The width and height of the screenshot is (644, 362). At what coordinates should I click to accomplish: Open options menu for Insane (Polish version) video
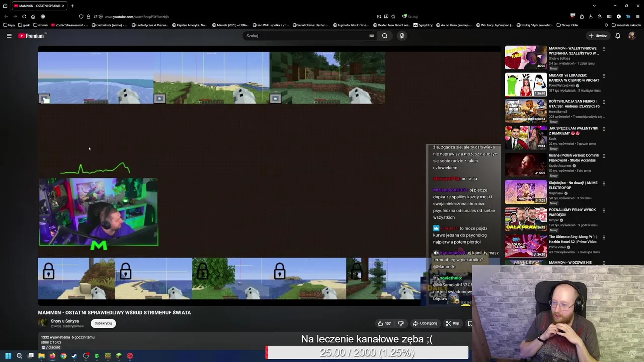[x=604, y=156]
